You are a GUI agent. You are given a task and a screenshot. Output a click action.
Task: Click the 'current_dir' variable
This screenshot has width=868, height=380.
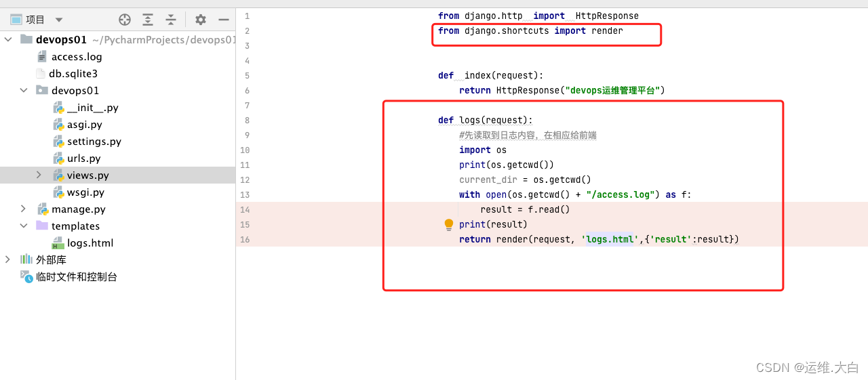(x=488, y=180)
